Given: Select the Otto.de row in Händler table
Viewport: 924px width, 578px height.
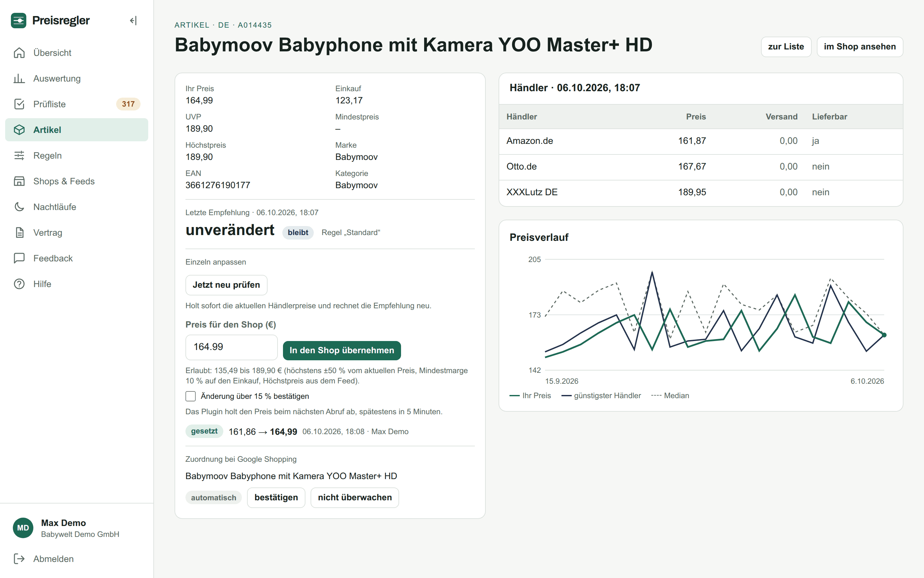Looking at the screenshot, I should coord(701,167).
